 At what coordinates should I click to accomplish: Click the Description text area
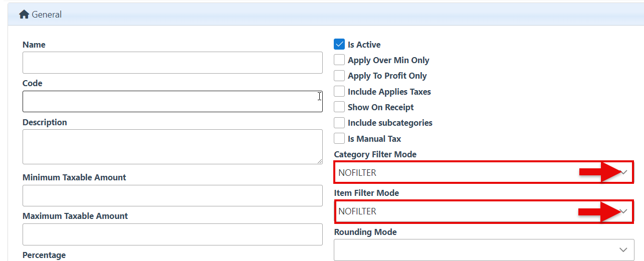pos(172,146)
